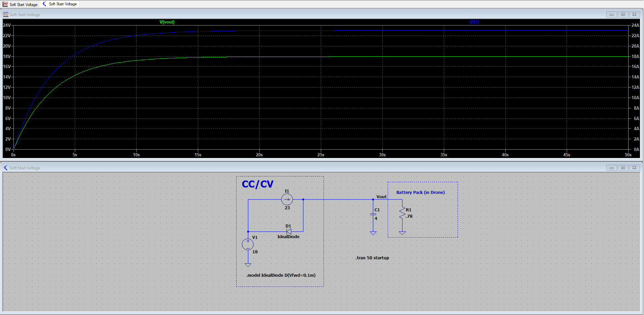The width and height of the screenshot is (644, 315).
Task: Click the I1 value 23
Action: (x=287, y=208)
